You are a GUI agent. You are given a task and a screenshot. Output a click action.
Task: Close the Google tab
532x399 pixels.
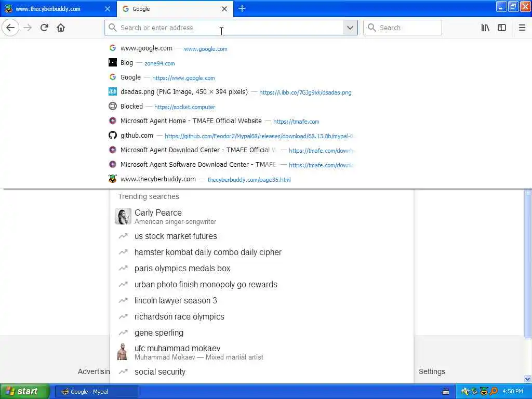(x=224, y=9)
